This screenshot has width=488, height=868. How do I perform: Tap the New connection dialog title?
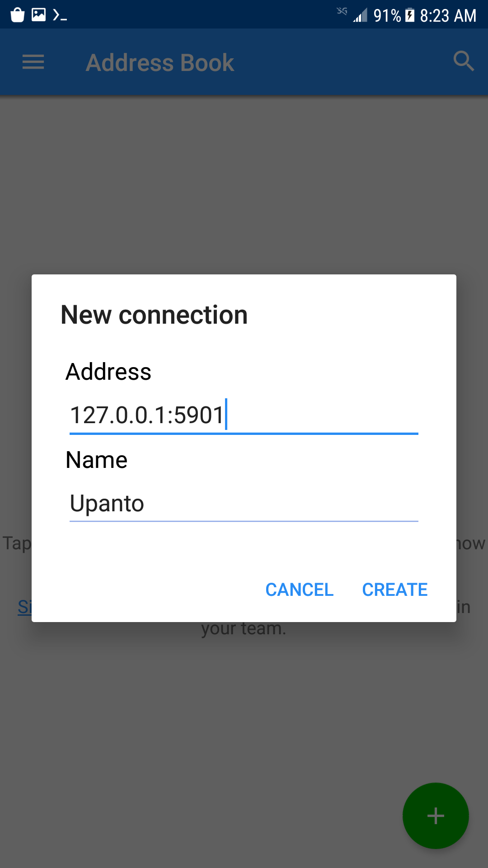[x=154, y=315]
